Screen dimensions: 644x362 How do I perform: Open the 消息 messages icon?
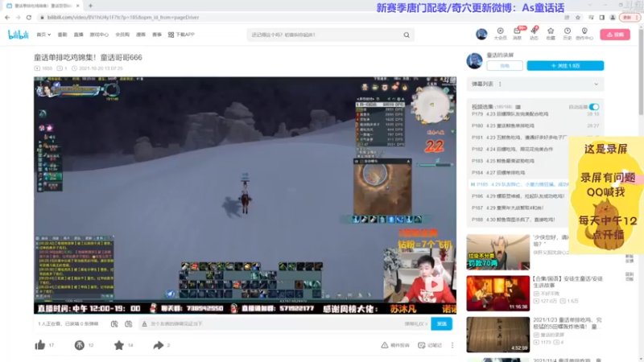[x=517, y=34]
